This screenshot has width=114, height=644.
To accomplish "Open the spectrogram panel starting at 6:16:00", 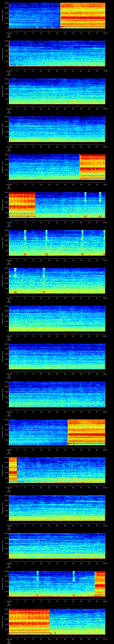I will pyautogui.click(x=57, y=91).
